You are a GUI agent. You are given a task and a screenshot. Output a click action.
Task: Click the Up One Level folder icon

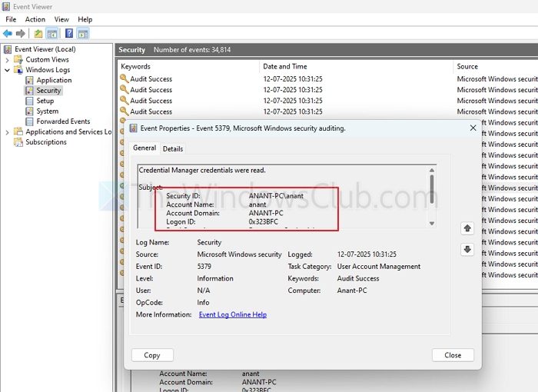[38, 34]
